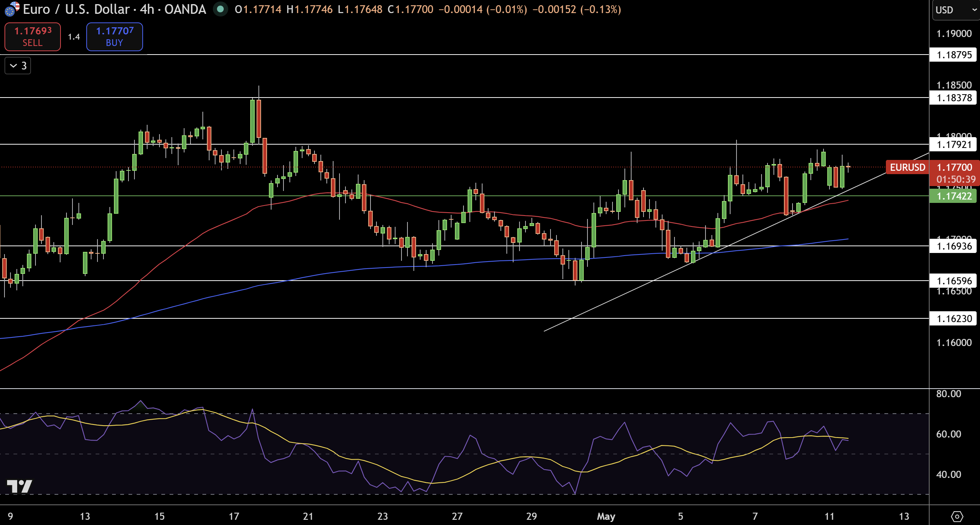Click the May label on time axis

coord(606,517)
